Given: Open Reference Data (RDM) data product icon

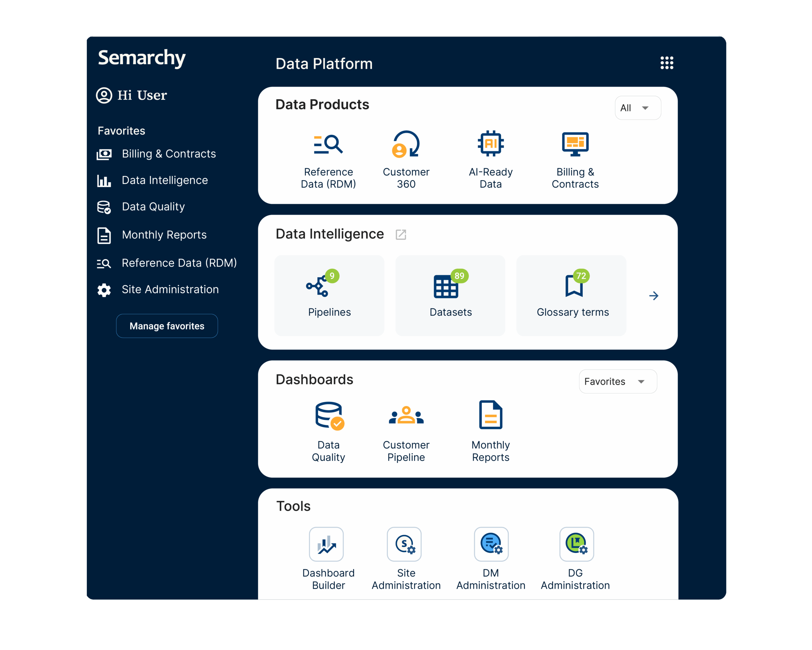Looking at the screenshot, I should coord(328,144).
